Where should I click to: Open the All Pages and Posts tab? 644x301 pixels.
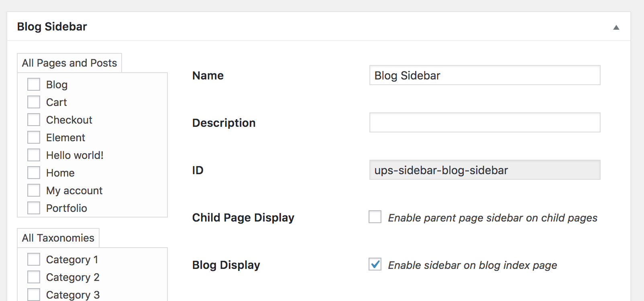[x=69, y=63]
